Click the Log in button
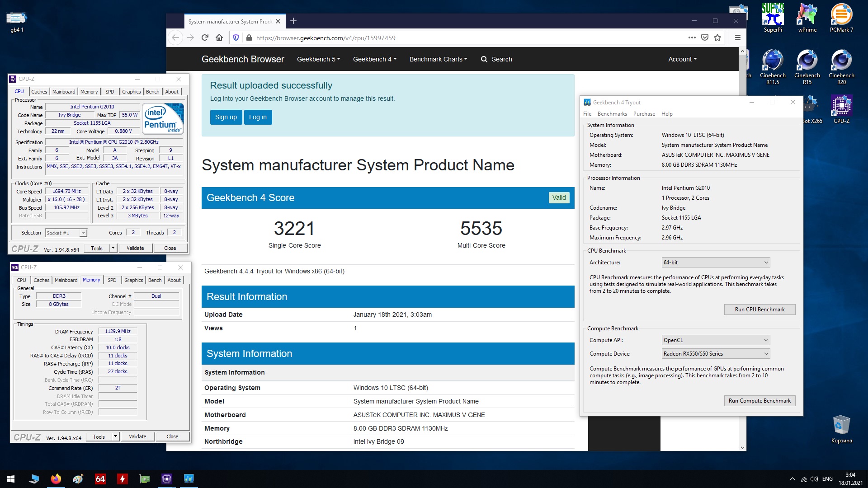Image resolution: width=868 pixels, height=488 pixels. (258, 117)
